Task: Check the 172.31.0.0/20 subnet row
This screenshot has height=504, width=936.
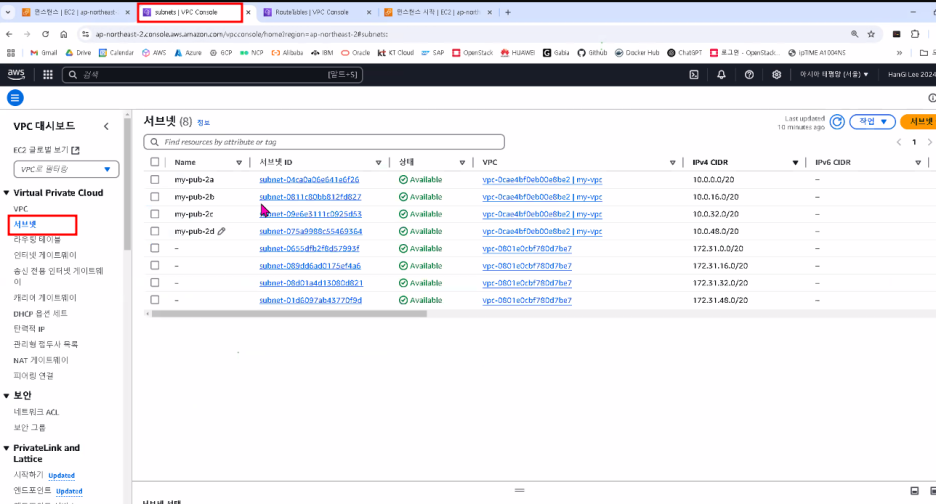Action: [x=155, y=248]
